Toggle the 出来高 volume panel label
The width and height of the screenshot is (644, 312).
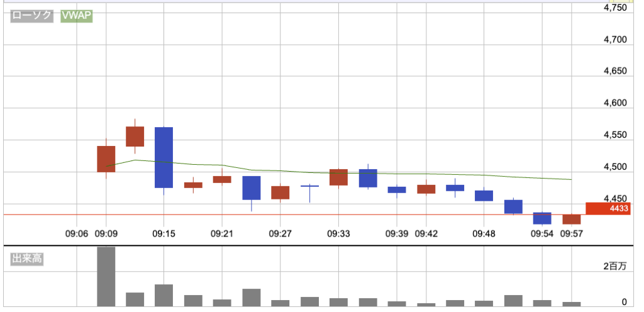(x=28, y=258)
